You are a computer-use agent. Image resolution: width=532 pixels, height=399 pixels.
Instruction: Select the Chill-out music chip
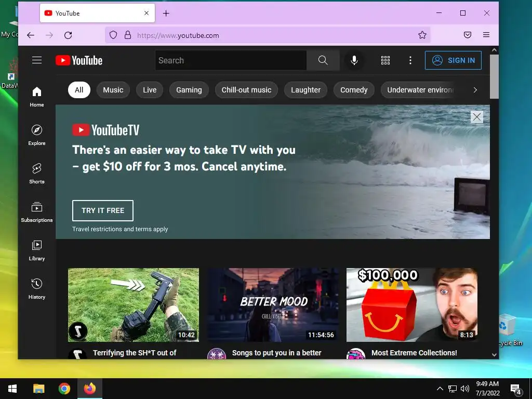pyautogui.click(x=246, y=90)
